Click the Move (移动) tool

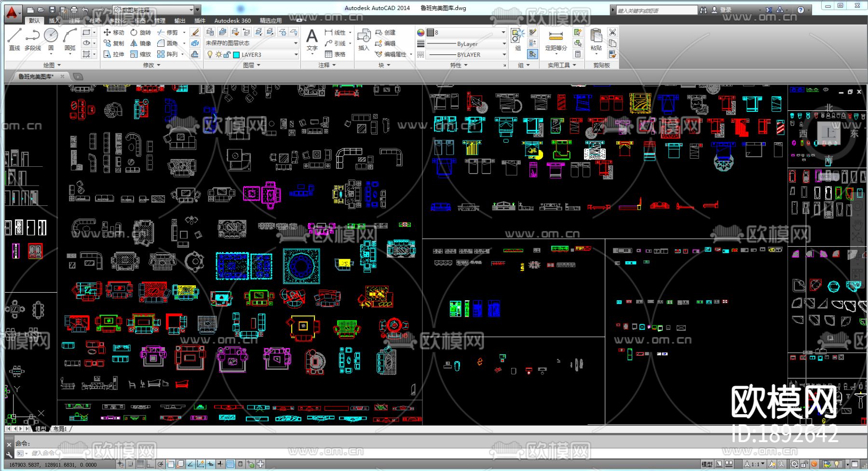(x=114, y=32)
